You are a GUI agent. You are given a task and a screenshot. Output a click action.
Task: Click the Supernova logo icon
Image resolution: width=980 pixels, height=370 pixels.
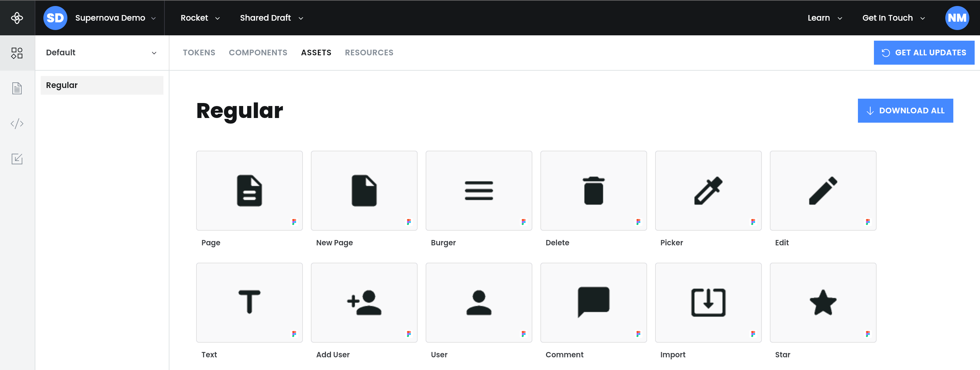pyautogui.click(x=17, y=18)
